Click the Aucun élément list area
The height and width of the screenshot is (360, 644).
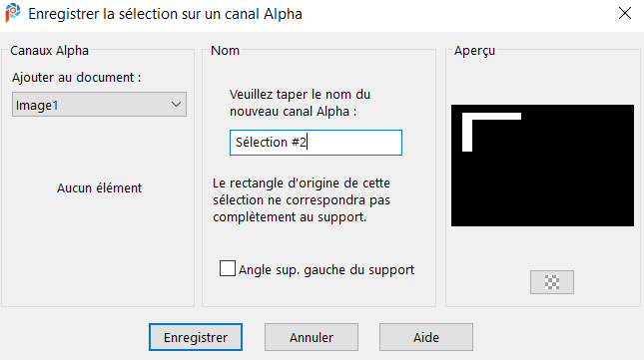click(x=99, y=188)
